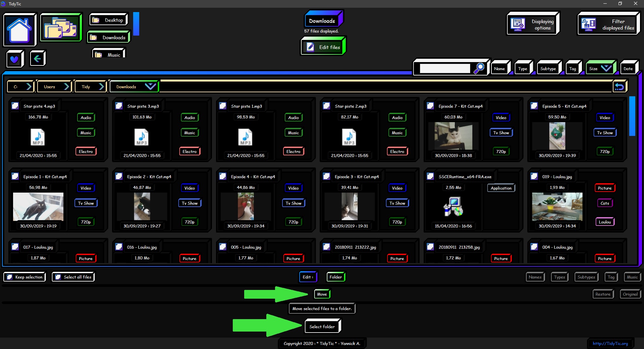Click the blue file list scrollbar
The image size is (644, 349).
tap(632, 116)
